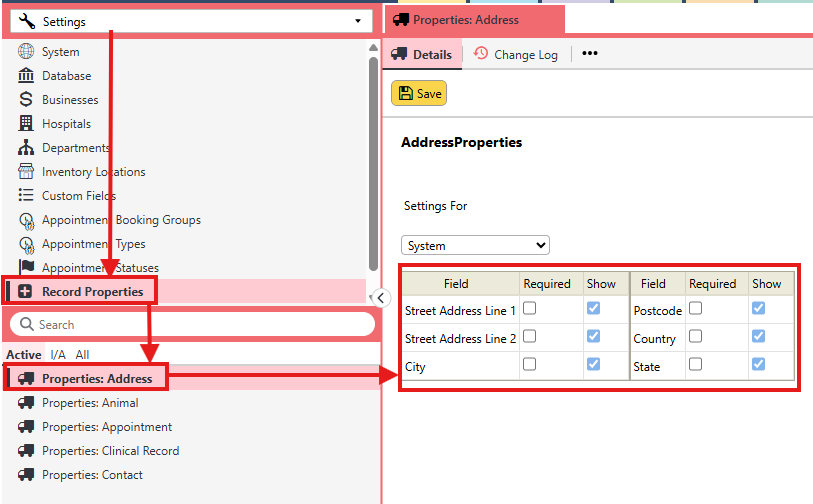Switch to the Details tab
The height and width of the screenshot is (504, 813).
tap(422, 54)
